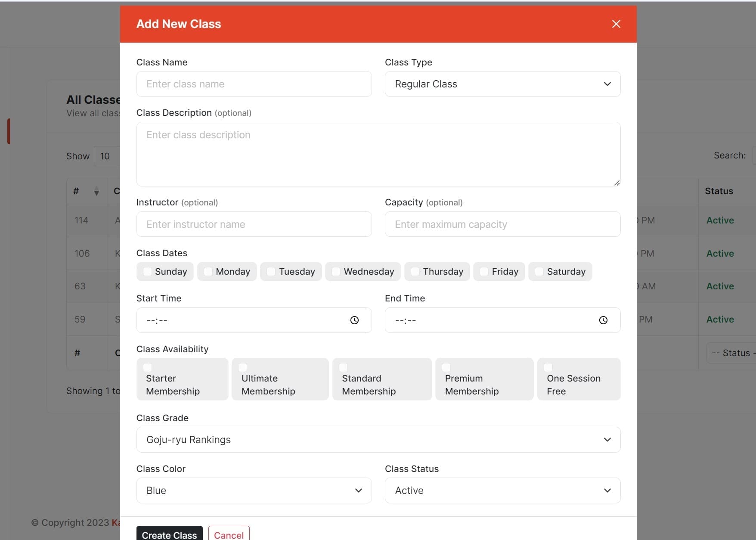
Task: Click into the Class Description text area
Action: (378, 154)
